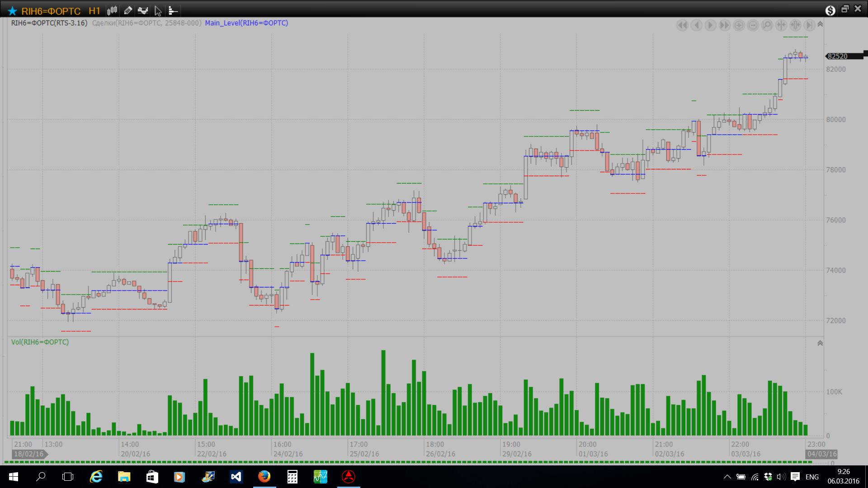Open Firefox from the Windows taskbar

[264, 477]
